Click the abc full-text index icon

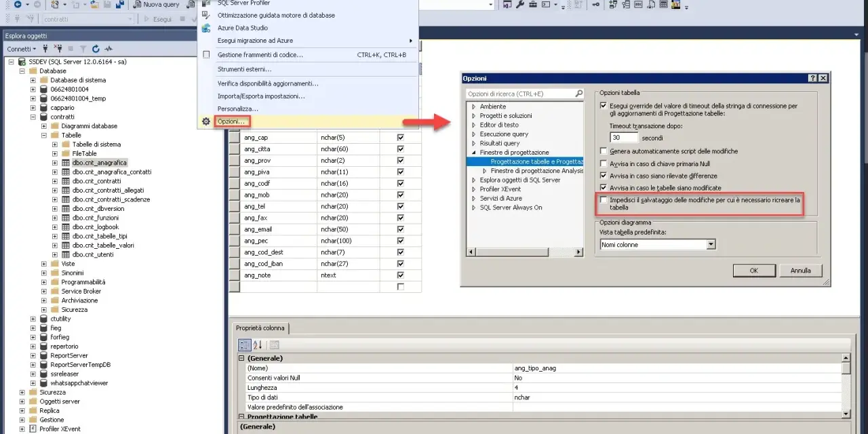pos(638,5)
